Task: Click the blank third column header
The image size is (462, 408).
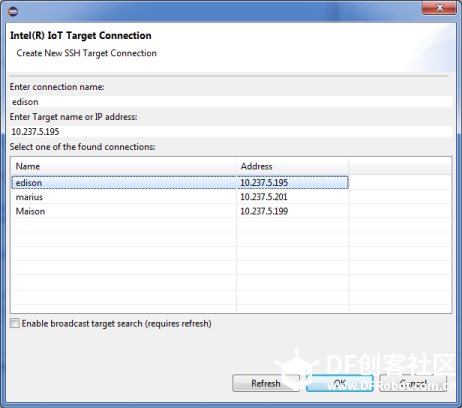Action: (x=400, y=166)
